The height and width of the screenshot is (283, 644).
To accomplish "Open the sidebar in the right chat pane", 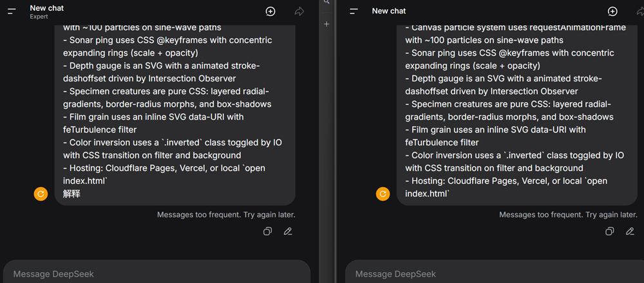I will coord(354,12).
